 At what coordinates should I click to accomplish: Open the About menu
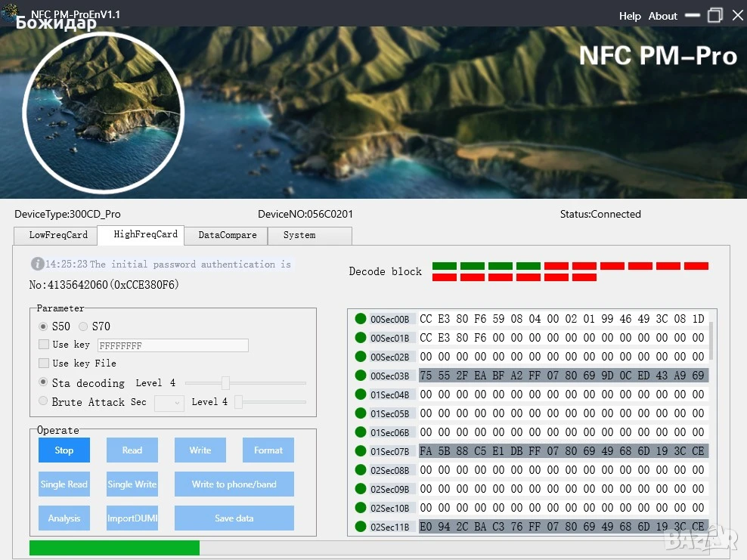coord(662,16)
